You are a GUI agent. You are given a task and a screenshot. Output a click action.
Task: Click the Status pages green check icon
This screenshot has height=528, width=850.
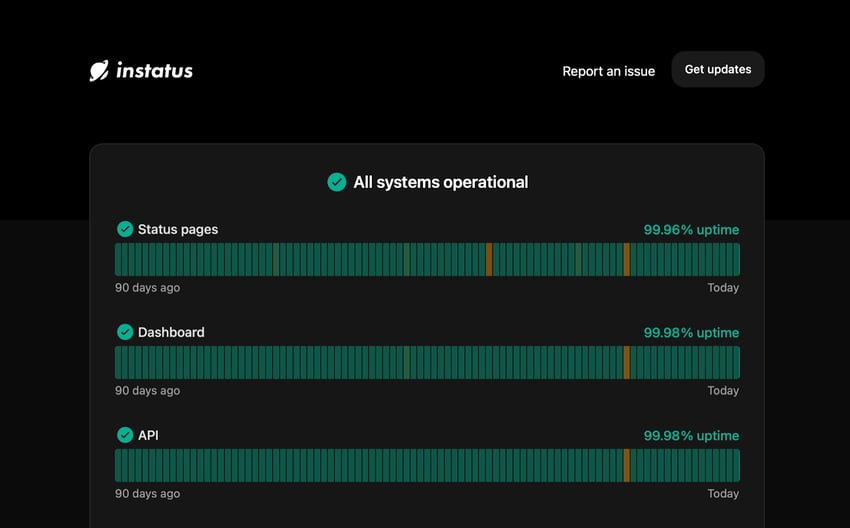(125, 229)
